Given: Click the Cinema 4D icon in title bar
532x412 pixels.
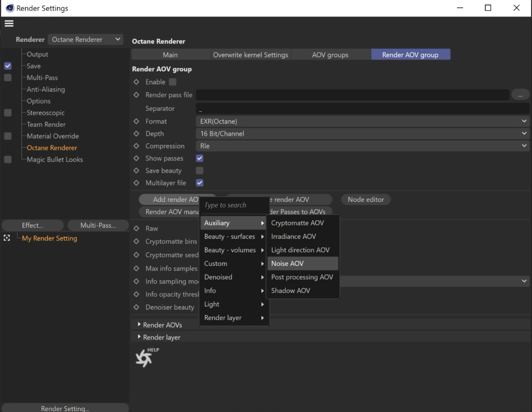Looking at the screenshot, I should point(10,8).
